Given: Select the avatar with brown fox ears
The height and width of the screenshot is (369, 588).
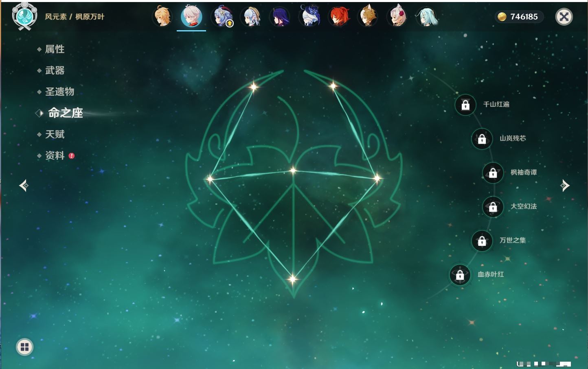Looking at the screenshot, I should pos(368,17).
